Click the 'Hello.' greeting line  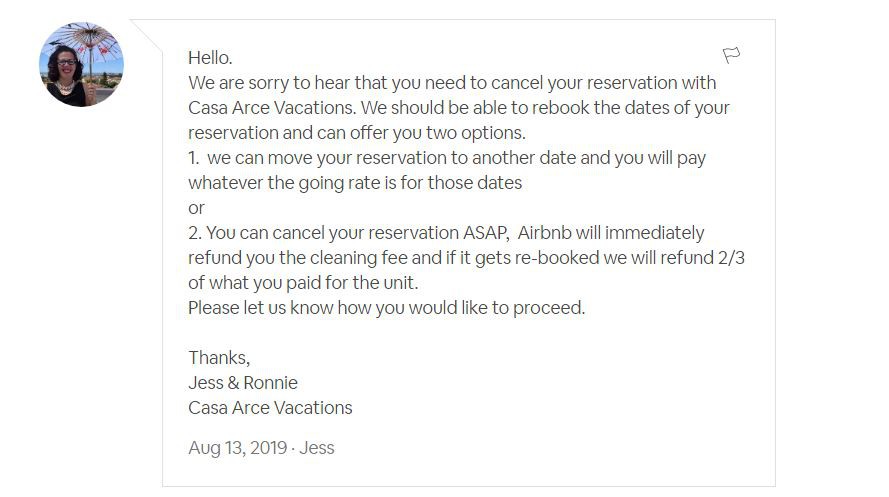[210, 58]
